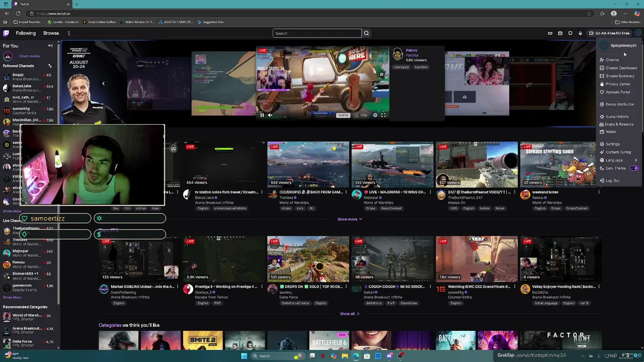This screenshot has width=644, height=362.
Task: Collapse the For You sidebar
Action: point(50,46)
